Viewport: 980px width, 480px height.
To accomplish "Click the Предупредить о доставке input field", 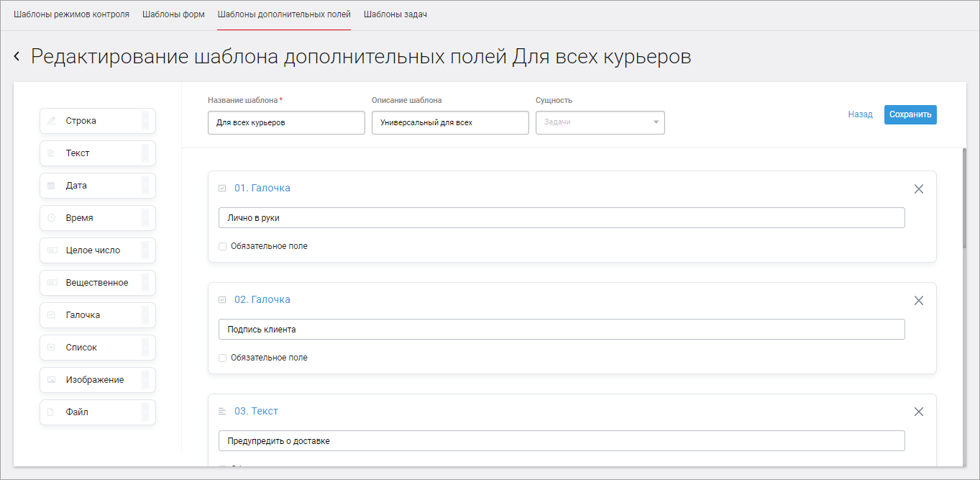I will click(561, 440).
